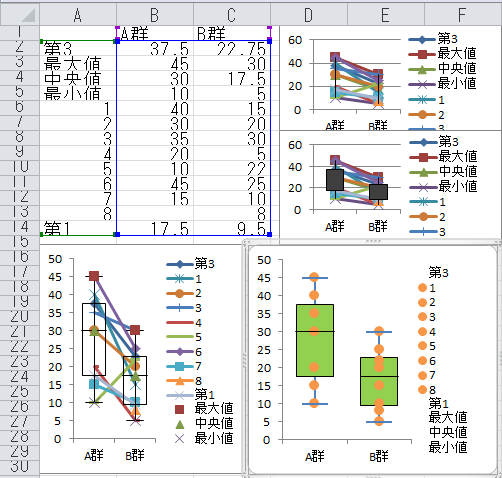Viewport: 502px width, 478px height.
Task: Click the A群 axis label in box plot
Action: (315, 456)
